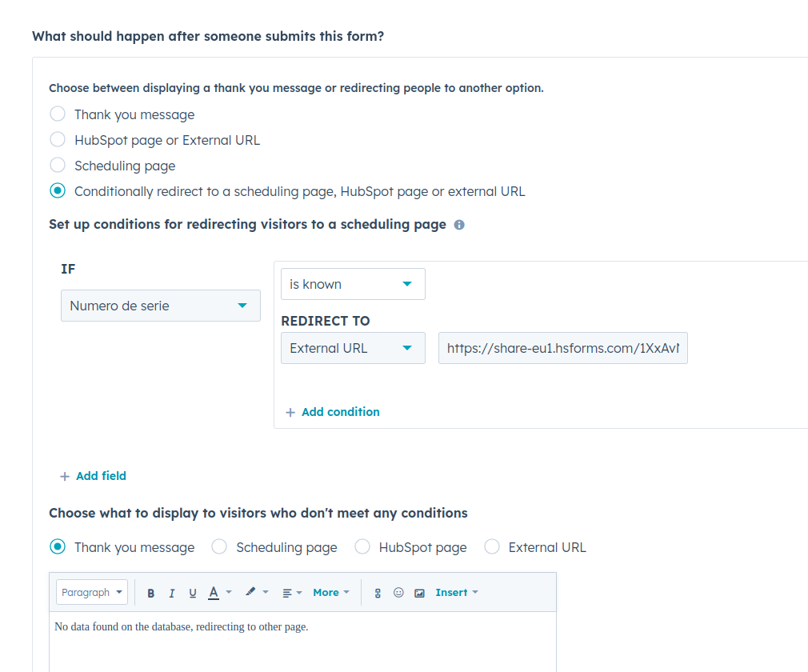
Task: Open the More formatting menu
Action: pyautogui.click(x=328, y=592)
